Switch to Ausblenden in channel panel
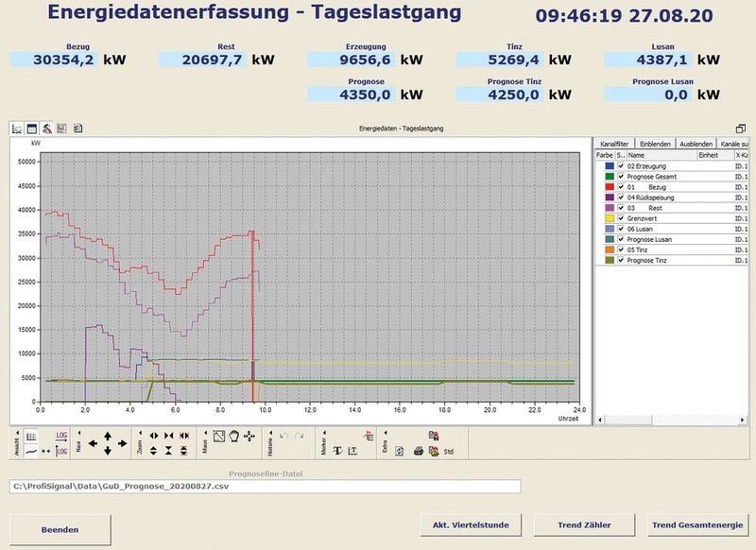 tap(696, 144)
